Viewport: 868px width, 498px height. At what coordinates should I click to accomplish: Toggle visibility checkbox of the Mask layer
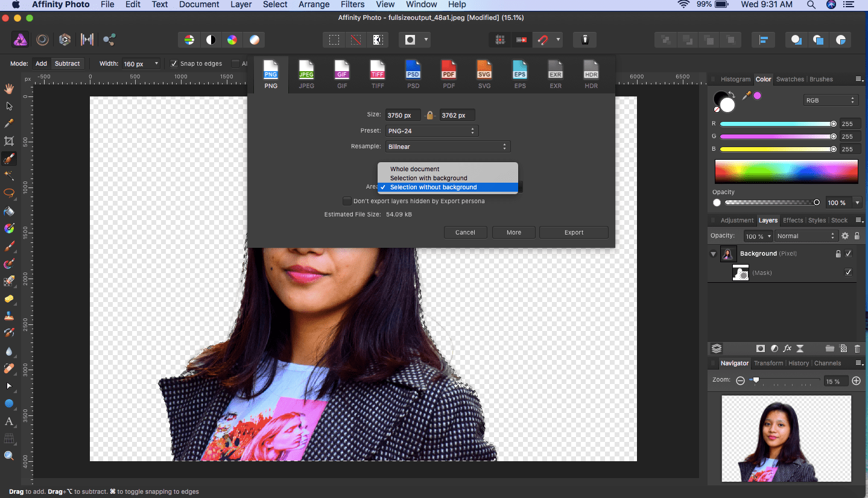coord(848,273)
